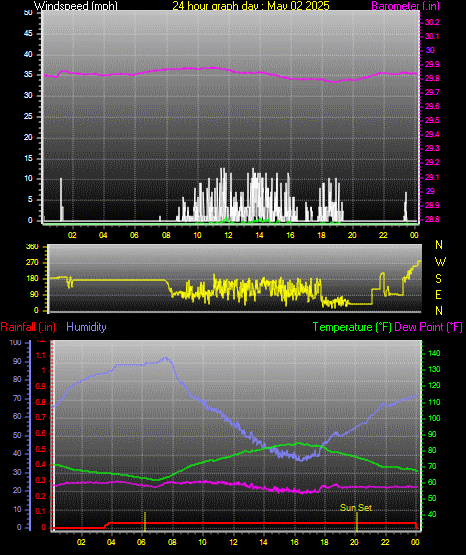The width and height of the screenshot is (466, 555).
Task: Click the 50 humidity scale value
Action: pos(17,435)
